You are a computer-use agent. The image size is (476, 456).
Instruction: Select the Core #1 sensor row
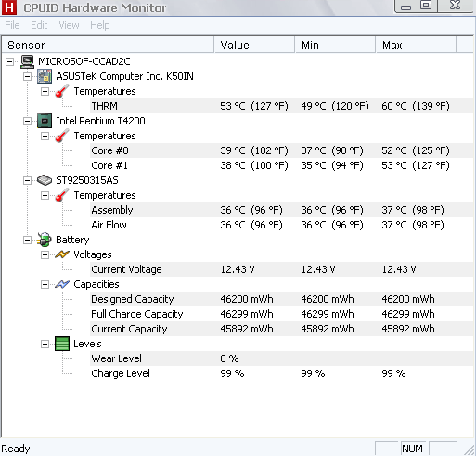click(x=281, y=165)
